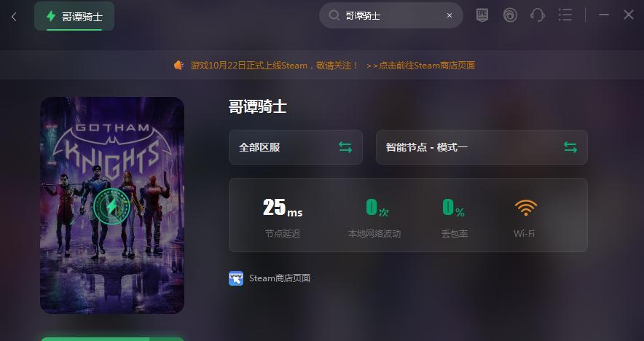The image size is (644, 341).
Task: Open the Epic Games platform icon
Action: [x=482, y=15]
